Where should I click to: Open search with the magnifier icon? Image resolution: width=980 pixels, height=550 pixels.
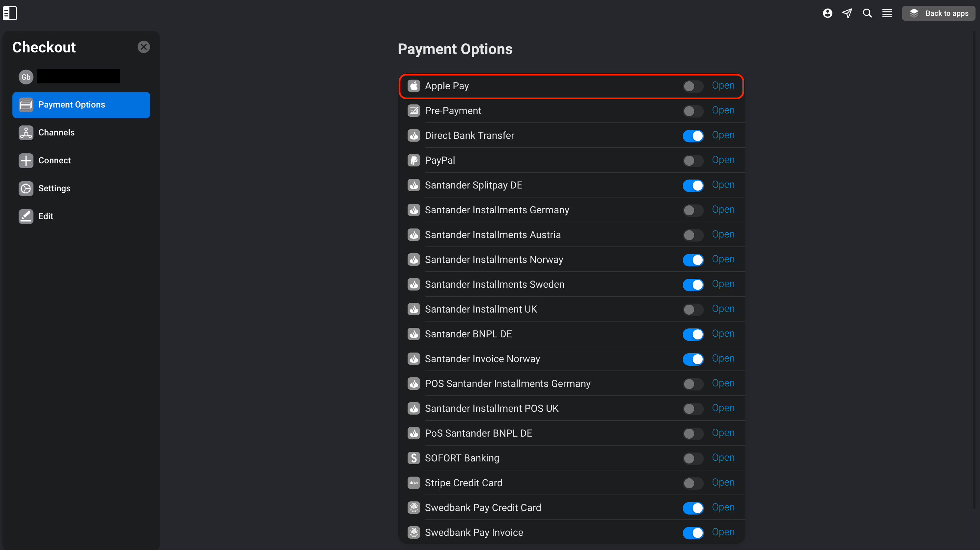tap(867, 13)
